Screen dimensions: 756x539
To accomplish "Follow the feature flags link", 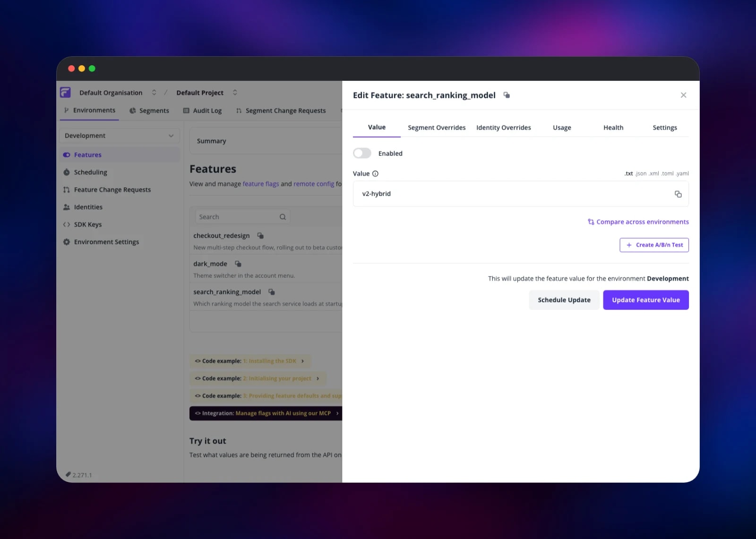I will tap(261, 184).
